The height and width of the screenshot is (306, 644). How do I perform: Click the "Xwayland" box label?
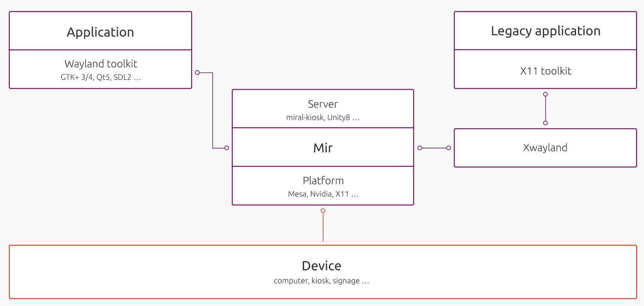545,148
